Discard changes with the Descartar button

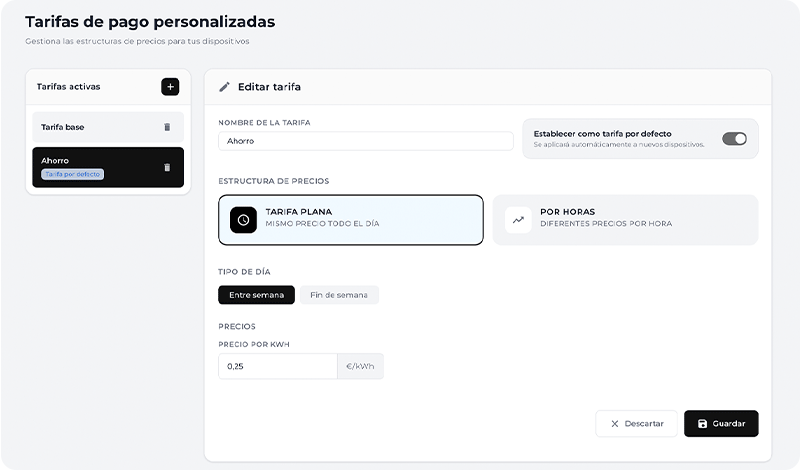(636, 424)
